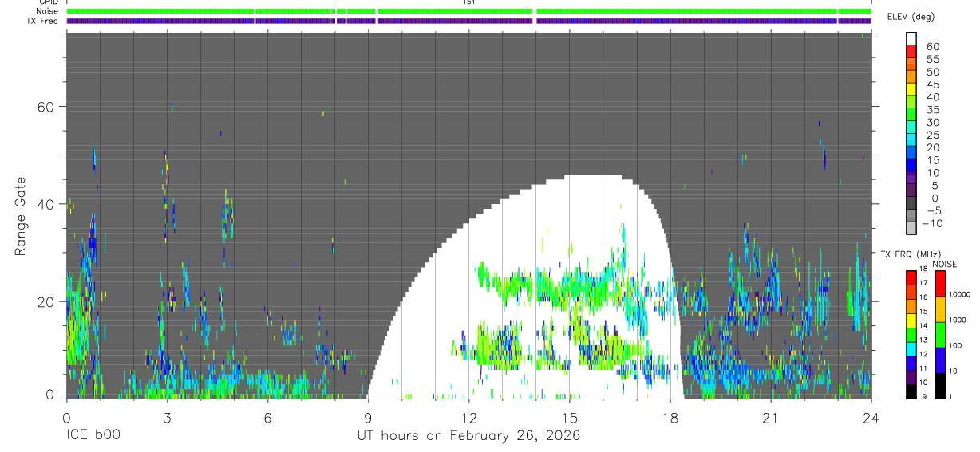
Task: Click NOISE legend label '10000'
Action: point(959,295)
